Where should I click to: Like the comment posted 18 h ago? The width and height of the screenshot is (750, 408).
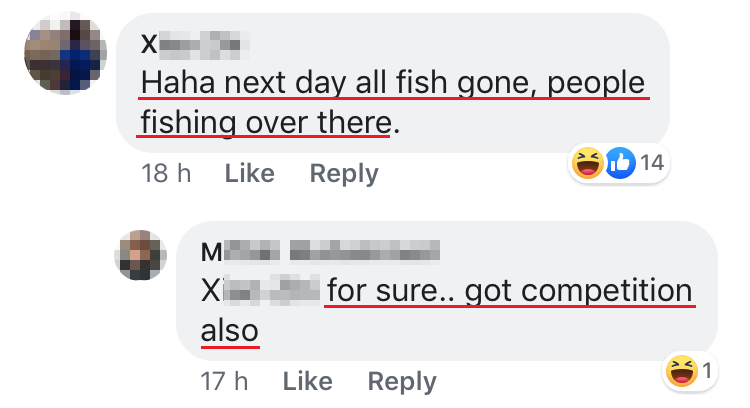pos(250,173)
